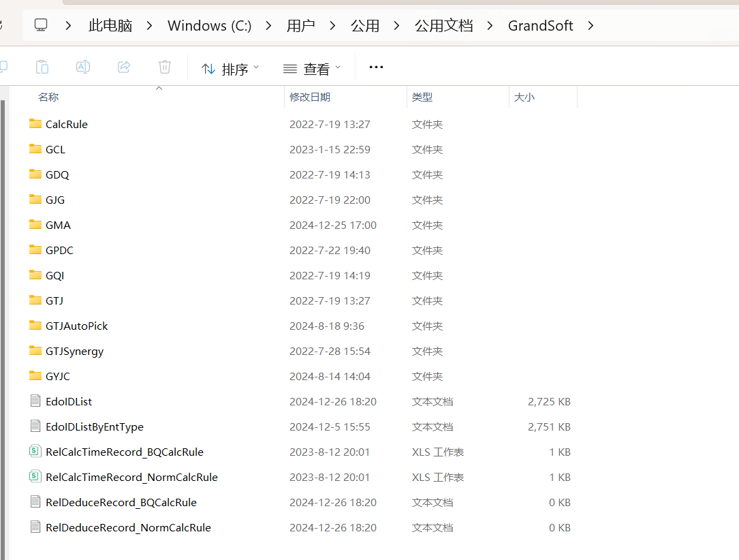Screen dimensions: 739x560
Task: Click the 2,751 KB size value
Action: pos(549,426)
